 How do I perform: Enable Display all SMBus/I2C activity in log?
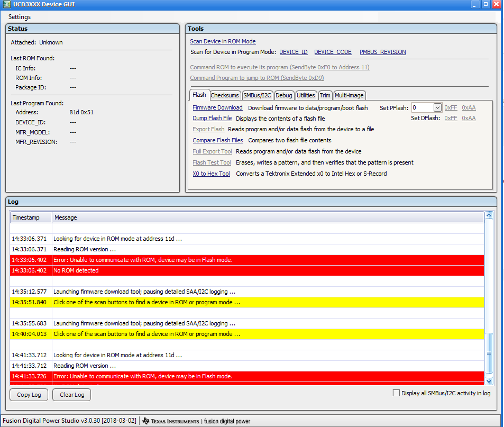396,393
